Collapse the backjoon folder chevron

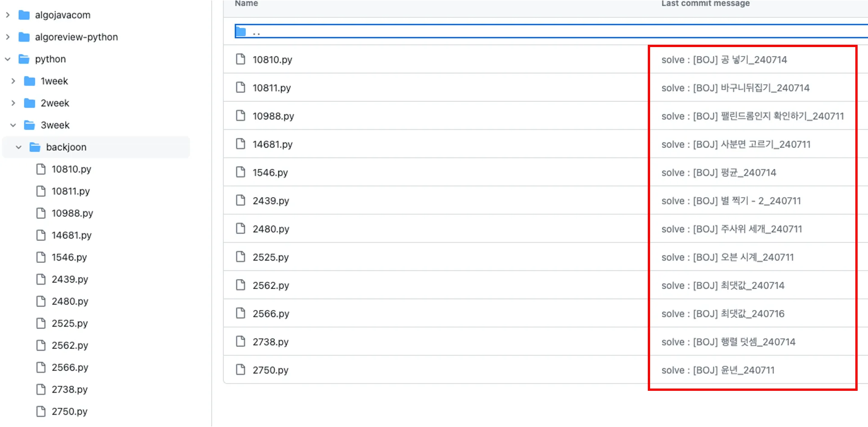pyautogui.click(x=19, y=147)
